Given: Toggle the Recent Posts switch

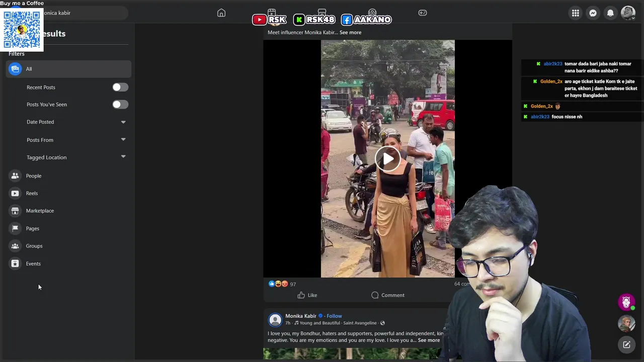Looking at the screenshot, I should (x=120, y=87).
